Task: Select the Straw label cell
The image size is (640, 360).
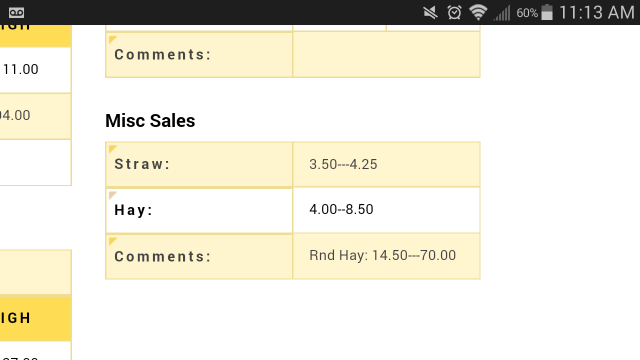Action: point(199,164)
